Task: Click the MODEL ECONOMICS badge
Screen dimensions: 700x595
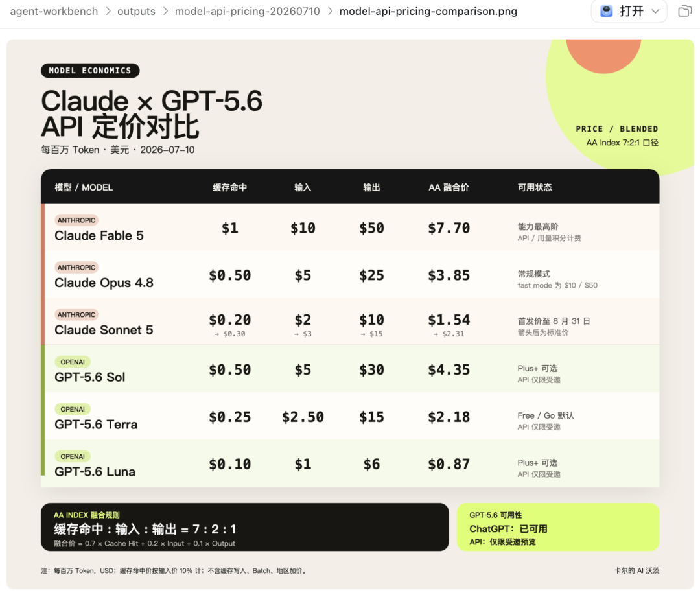Action: pos(90,71)
